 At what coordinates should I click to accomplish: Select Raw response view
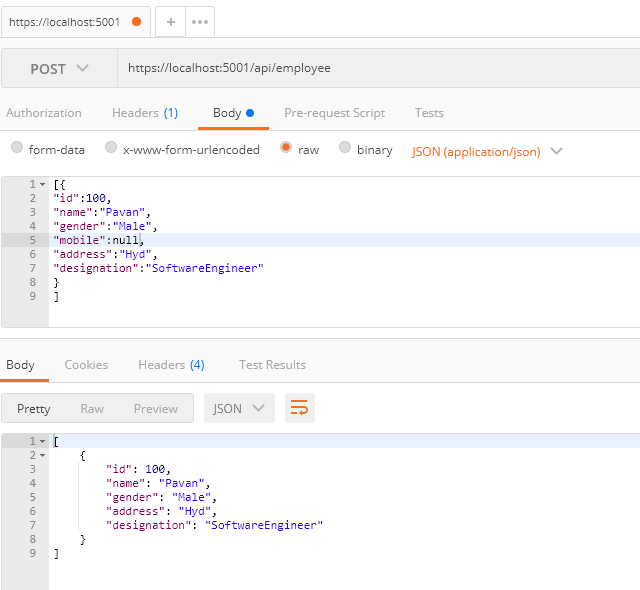click(92, 409)
